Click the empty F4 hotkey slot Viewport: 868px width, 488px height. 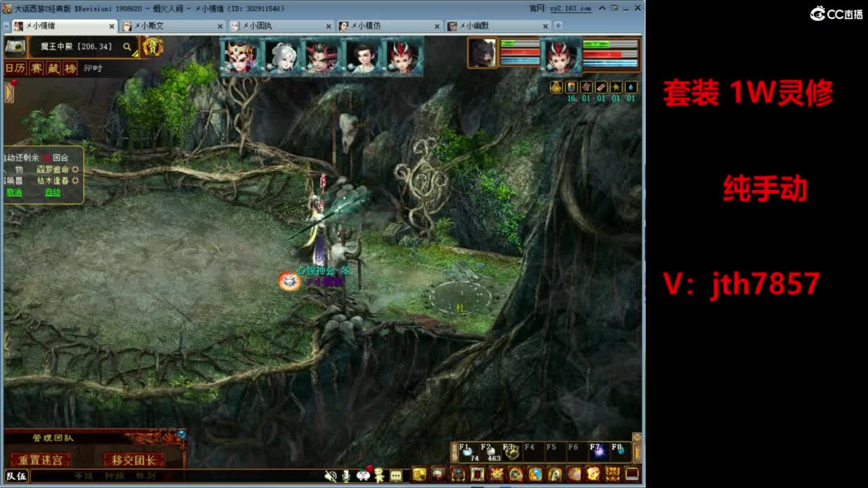pyautogui.click(x=533, y=452)
